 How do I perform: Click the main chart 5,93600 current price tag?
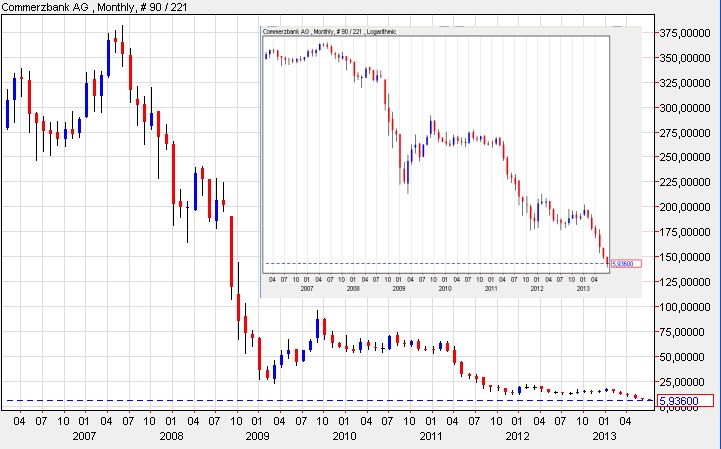click(x=685, y=401)
